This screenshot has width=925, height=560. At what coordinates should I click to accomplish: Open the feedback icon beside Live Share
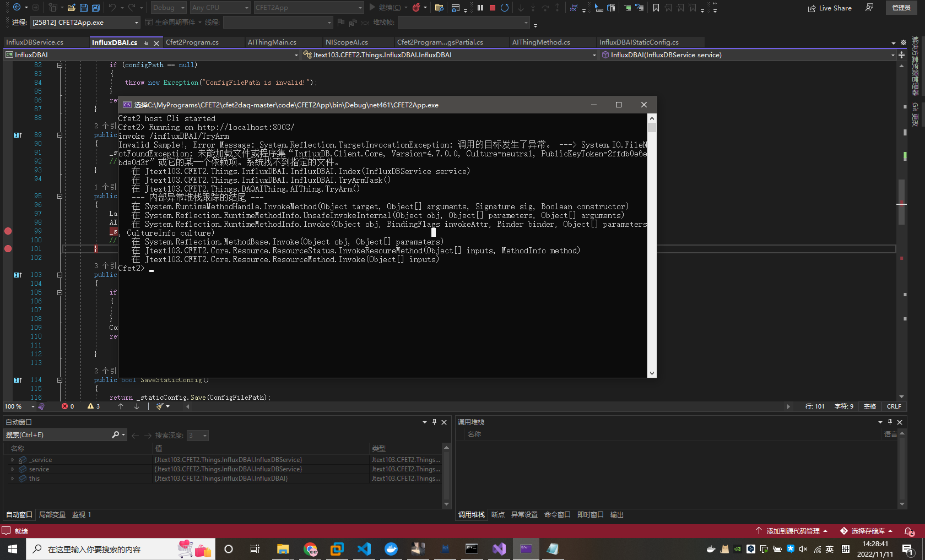point(869,8)
